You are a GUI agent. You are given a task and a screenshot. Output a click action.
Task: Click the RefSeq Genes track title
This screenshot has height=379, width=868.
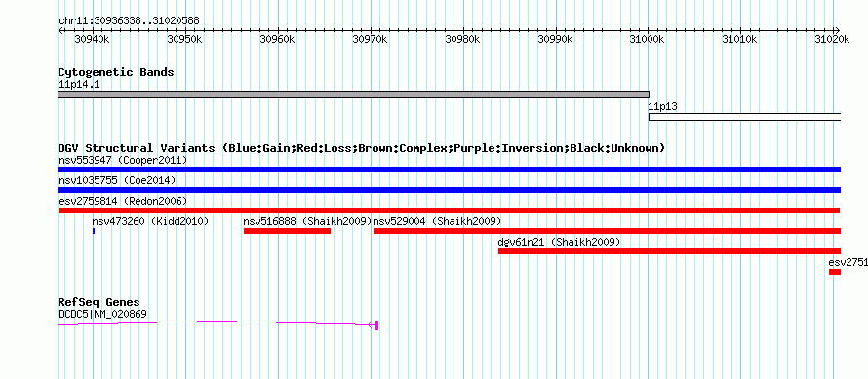(99, 302)
